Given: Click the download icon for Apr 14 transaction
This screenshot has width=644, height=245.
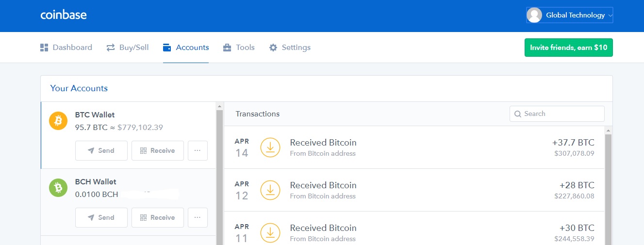Looking at the screenshot, I should click(270, 147).
